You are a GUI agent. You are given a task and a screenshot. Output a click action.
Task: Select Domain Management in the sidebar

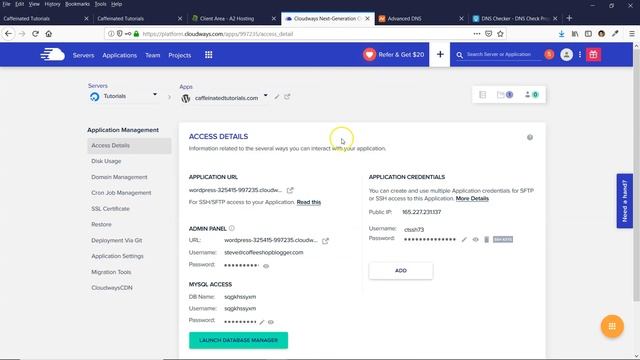pos(119,177)
